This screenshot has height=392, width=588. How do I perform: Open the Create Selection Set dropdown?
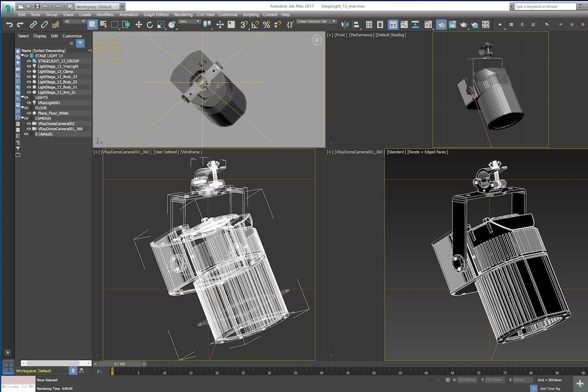317,22
